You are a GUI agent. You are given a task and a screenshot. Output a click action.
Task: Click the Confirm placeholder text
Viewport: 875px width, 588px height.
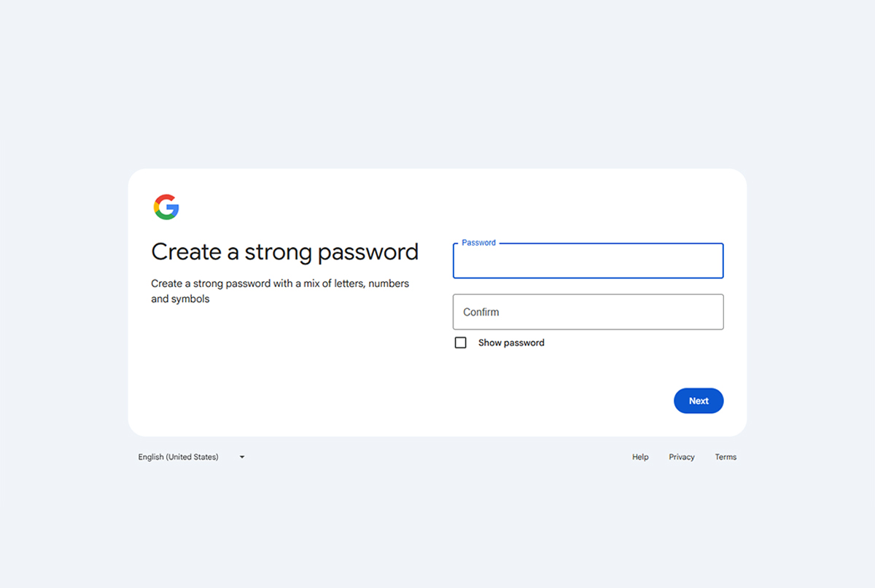(481, 312)
